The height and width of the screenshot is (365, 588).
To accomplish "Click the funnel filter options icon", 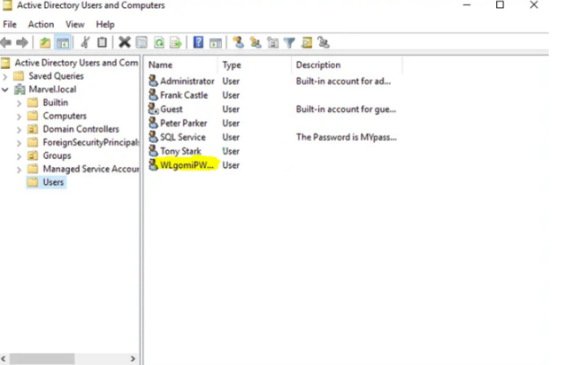I will click(290, 42).
